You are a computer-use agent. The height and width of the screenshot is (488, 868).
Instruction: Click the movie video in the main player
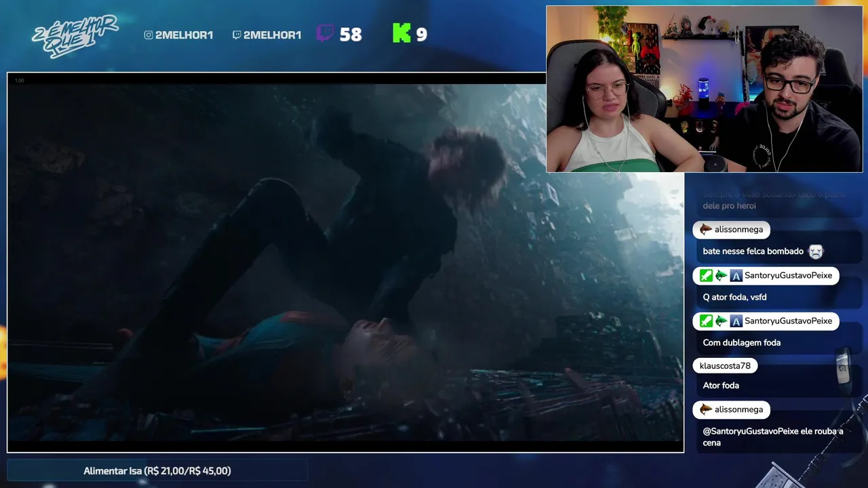[345, 262]
